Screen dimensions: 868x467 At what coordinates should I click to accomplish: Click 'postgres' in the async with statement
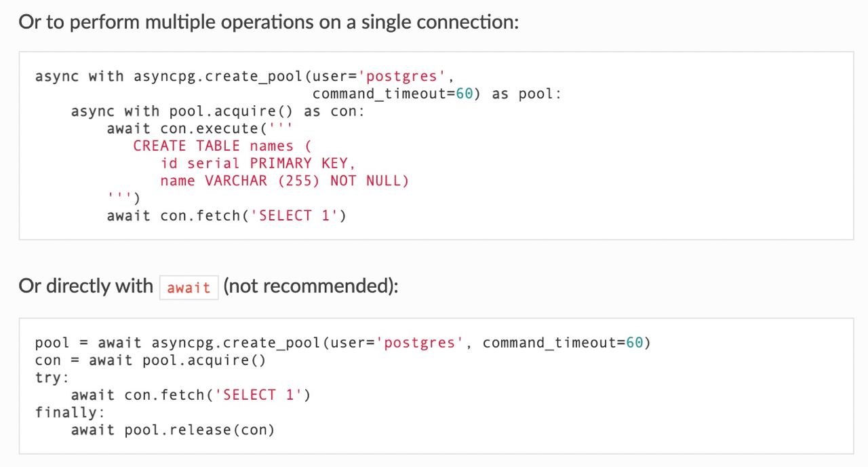(401, 76)
